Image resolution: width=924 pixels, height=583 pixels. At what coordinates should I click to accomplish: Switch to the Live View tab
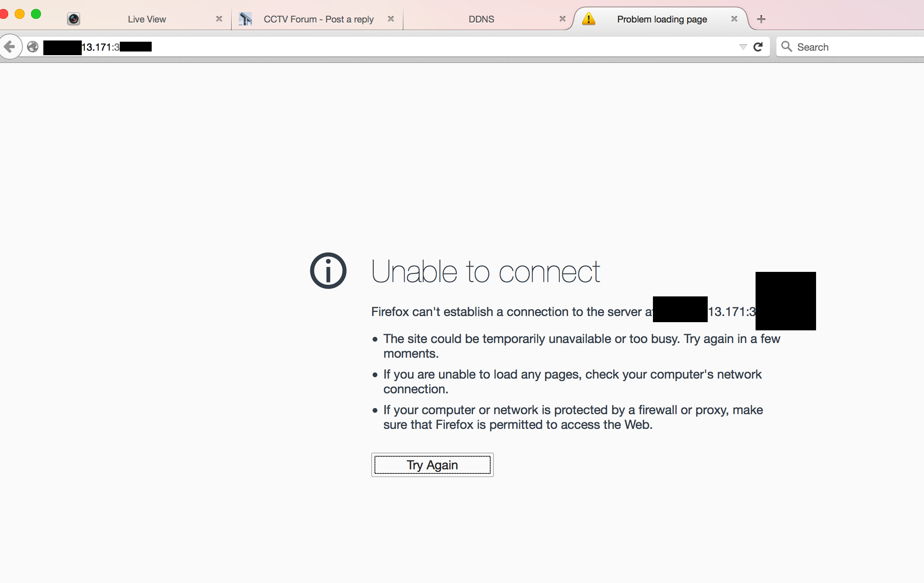coord(146,19)
